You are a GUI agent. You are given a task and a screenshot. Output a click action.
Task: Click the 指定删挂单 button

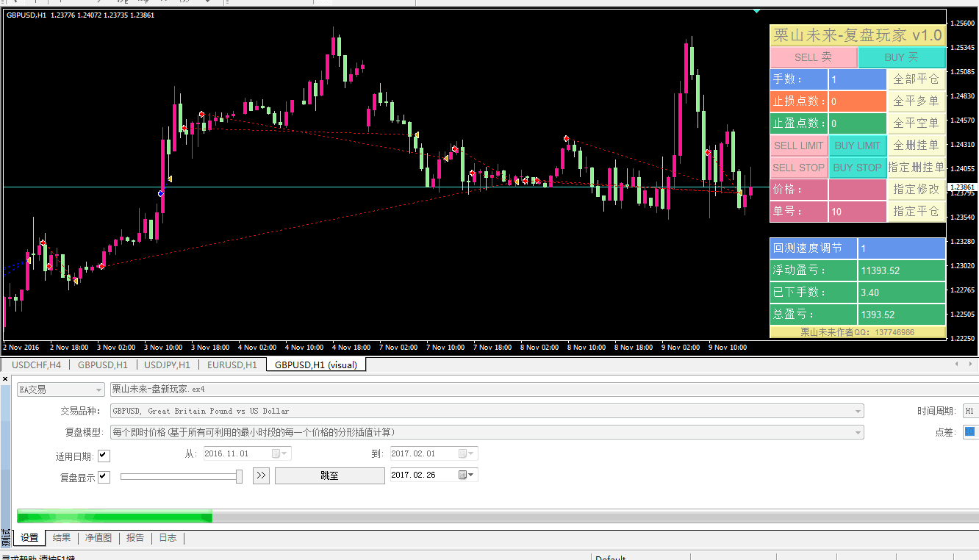coord(917,168)
